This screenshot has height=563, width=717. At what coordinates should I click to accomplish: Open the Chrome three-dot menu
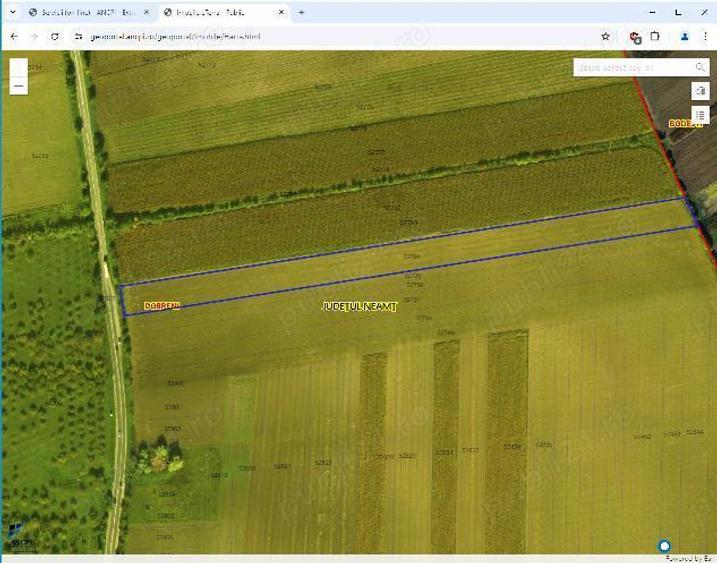pos(705,36)
